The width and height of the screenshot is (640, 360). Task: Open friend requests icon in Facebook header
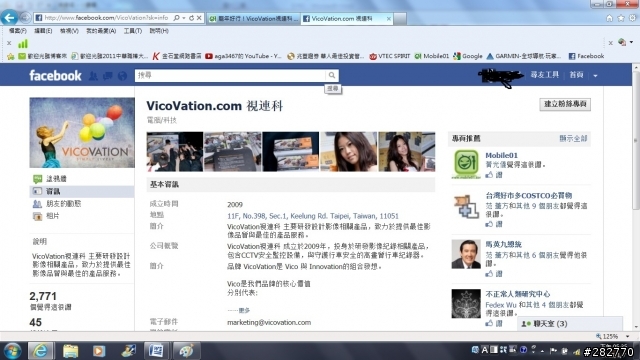tap(93, 76)
